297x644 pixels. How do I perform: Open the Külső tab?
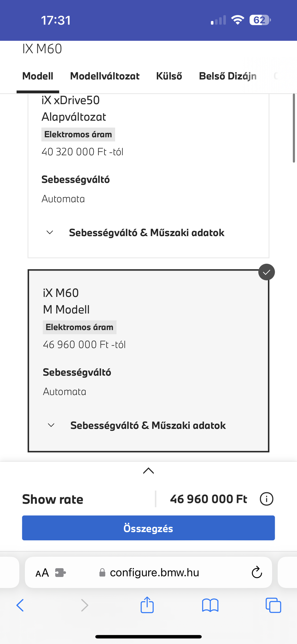[x=169, y=76]
